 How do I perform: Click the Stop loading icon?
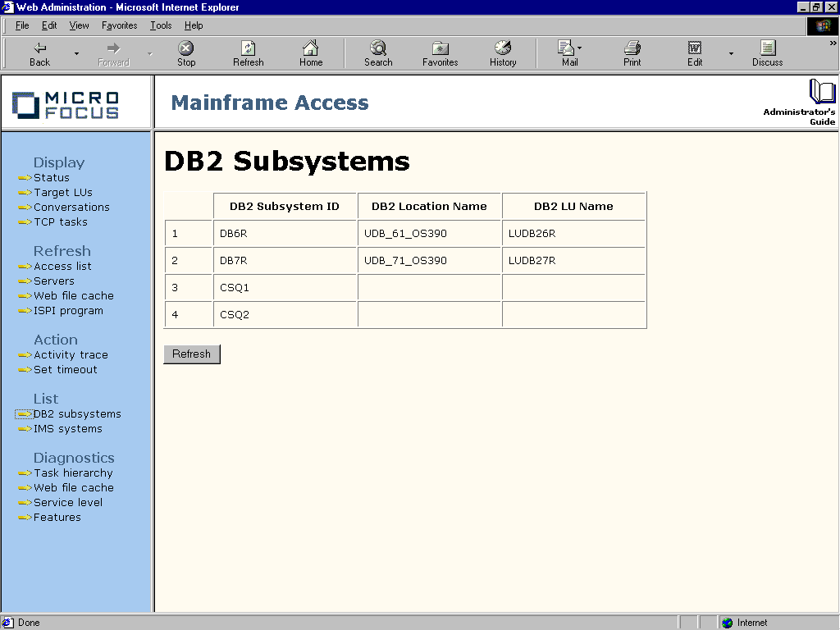click(x=185, y=52)
